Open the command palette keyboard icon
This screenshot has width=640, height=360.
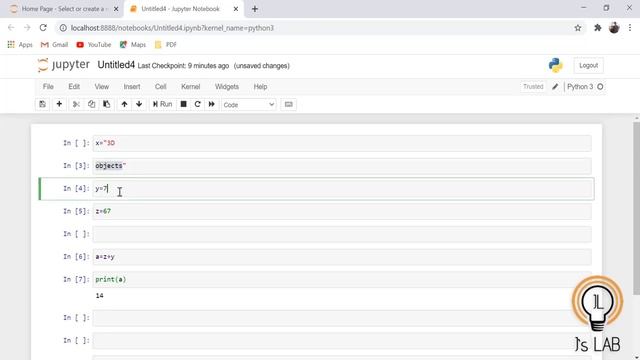(289, 104)
